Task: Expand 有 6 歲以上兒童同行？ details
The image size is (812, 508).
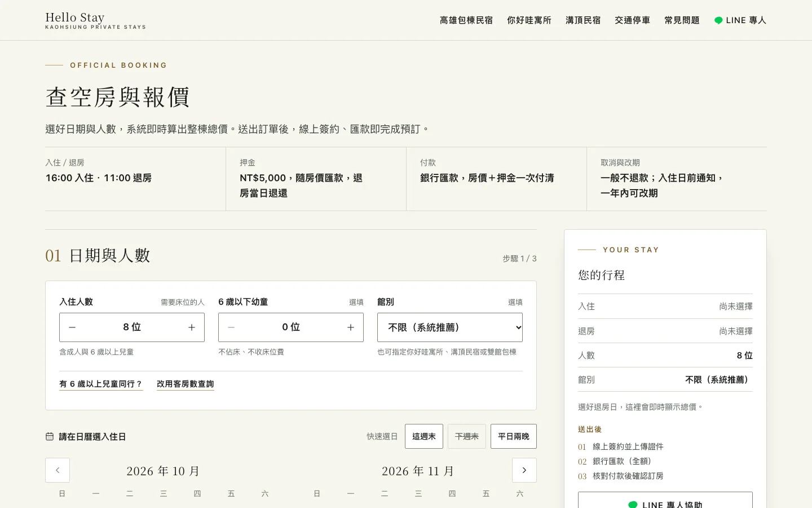Action: pos(101,384)
